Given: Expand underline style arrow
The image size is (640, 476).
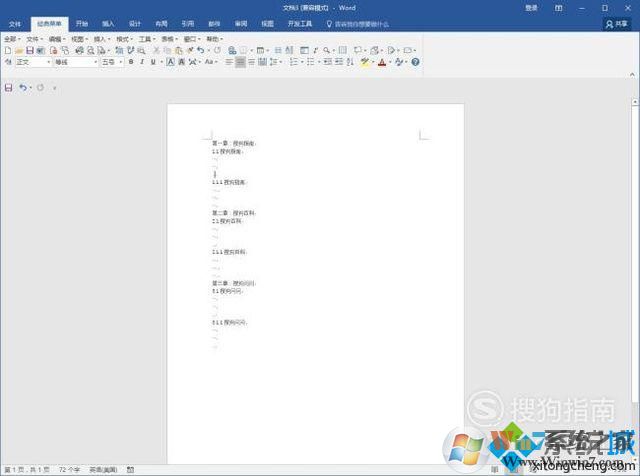Looking at the screenshot, I should click(162, 62).
